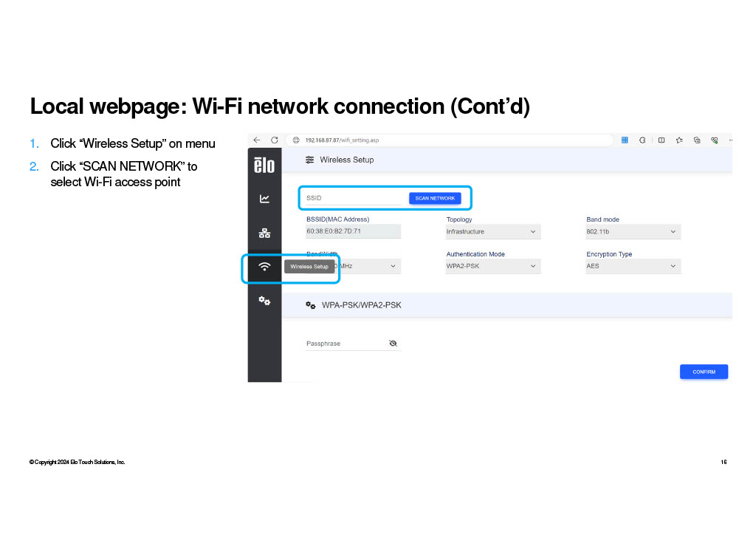Expand the Topology dropdown
The width and height of the screenshot is (756, 535).
[492, 231]
